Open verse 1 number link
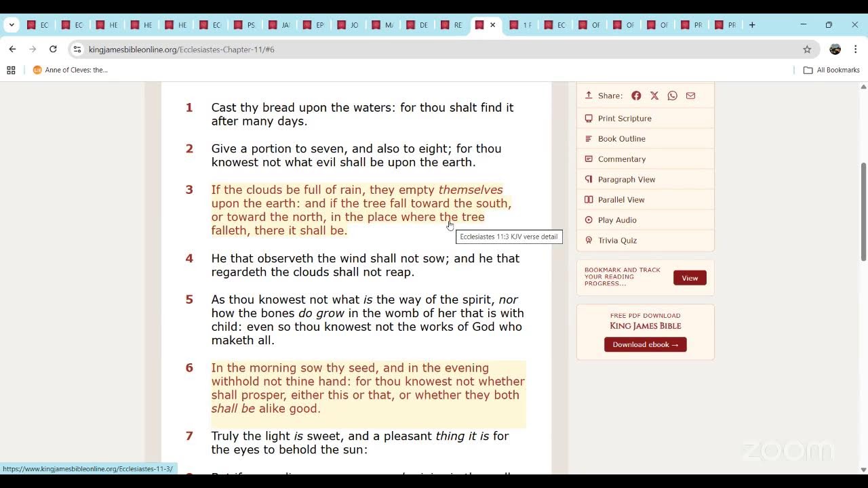This screenshot has width=868, height=488. click(x=189, y=108)
